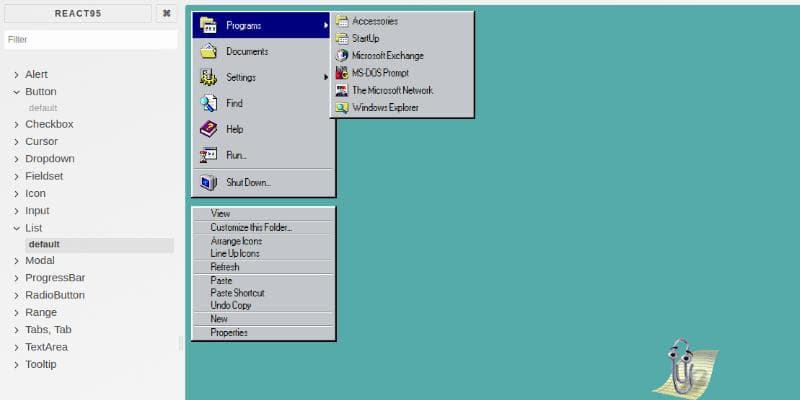The width and height of the screenshot is (800, 400).
Task: Click the Windows Explorer icon
Action: point(342,108)
